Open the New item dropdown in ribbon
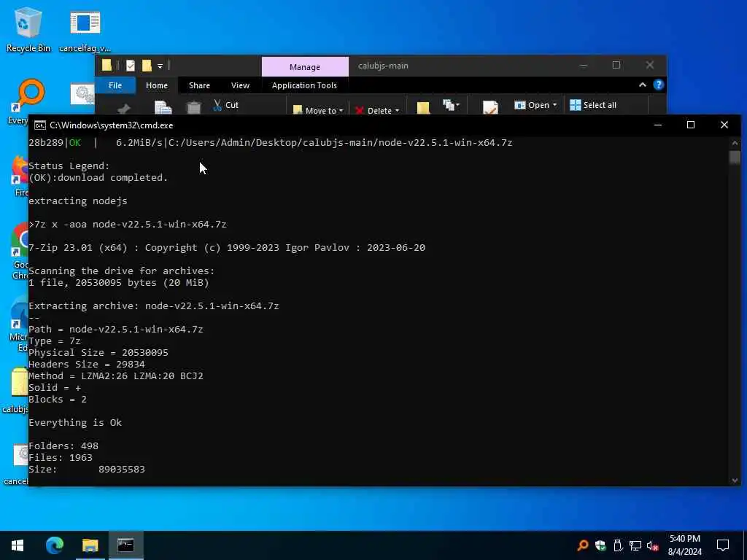Screen dimensions: 747x560 pos(451,105)
